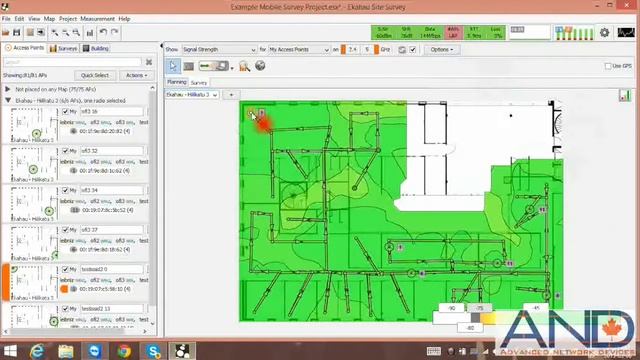The height and width of the screenshot is (360, 640).
Task: Click the access point search field
Action: pyautogui.click(x=72, y=62)
